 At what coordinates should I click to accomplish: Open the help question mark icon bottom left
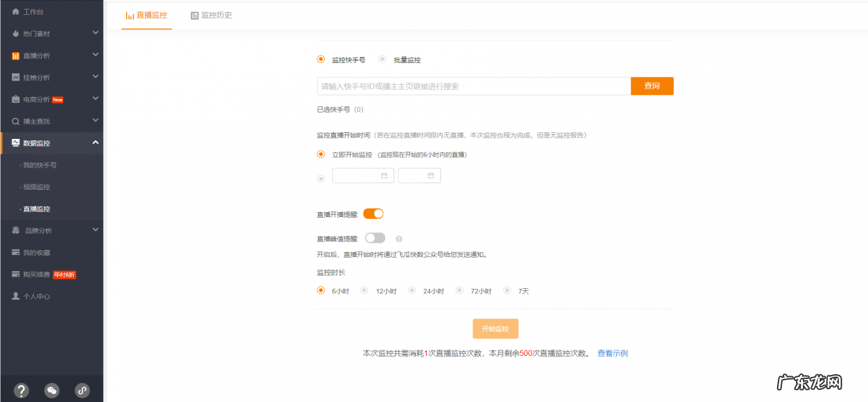pyautogui.click(x=21, y=390)
